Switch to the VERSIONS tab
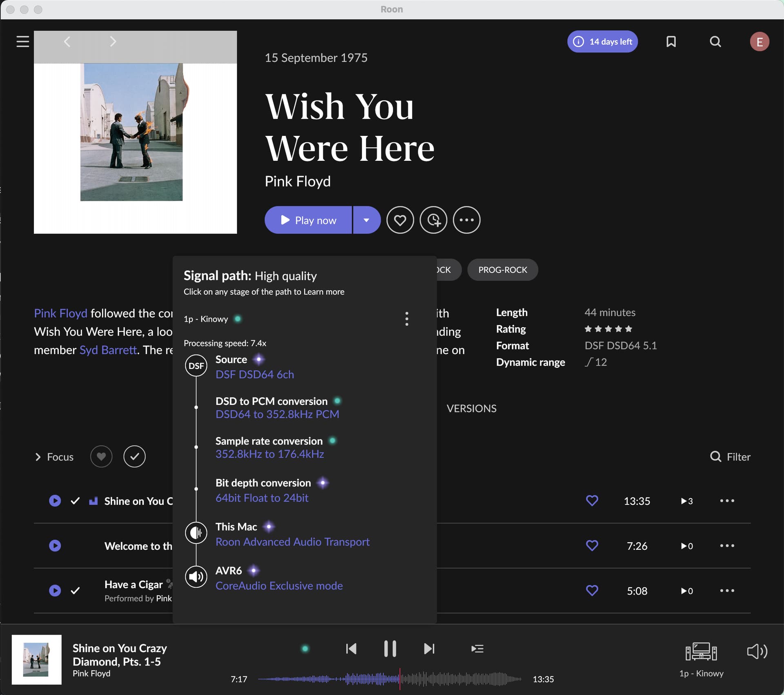Image resolution: width=784 pixels, height=695 pixels. [471, 409]
